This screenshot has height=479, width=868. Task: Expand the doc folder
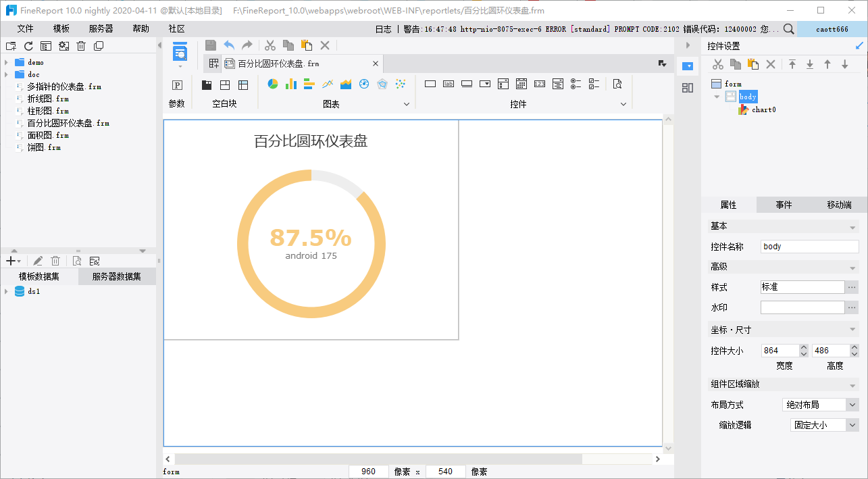click(x=6, y=74)
